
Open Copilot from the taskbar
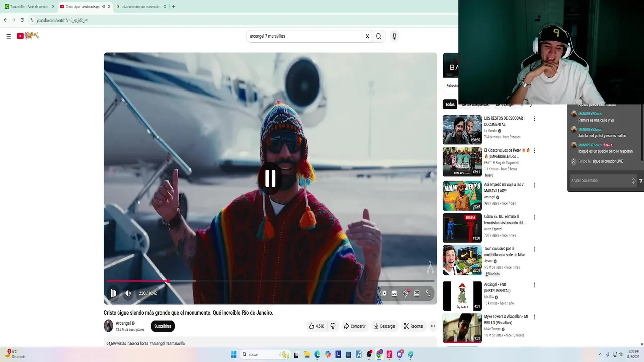click(328, 354)
